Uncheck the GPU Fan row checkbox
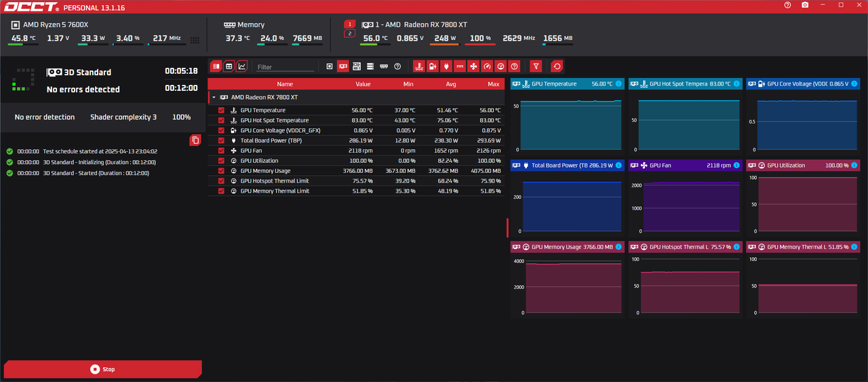 [x=221, y=151]
